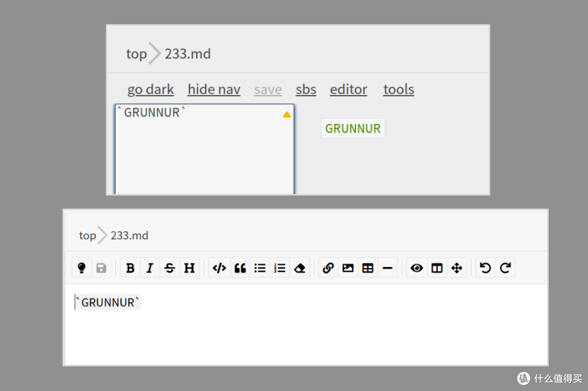Insert a hyperlink with the chain icon
This screenshot has height=391, width=588.
[328, 268]
